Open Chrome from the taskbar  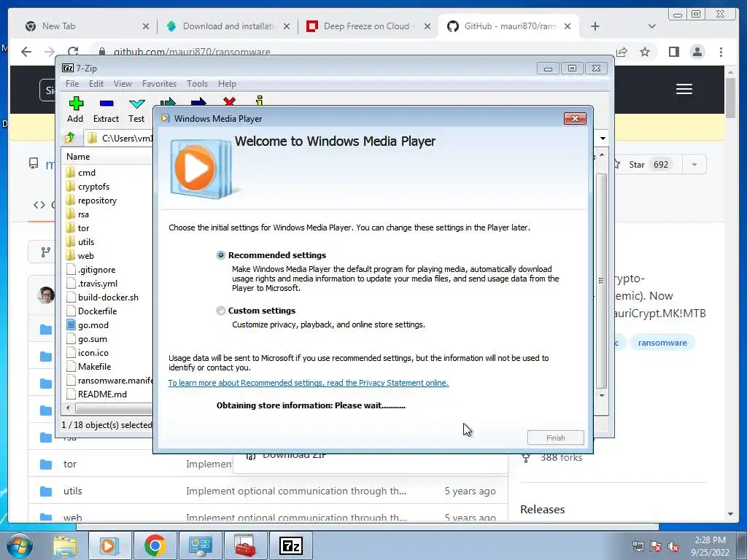[155, 545]
